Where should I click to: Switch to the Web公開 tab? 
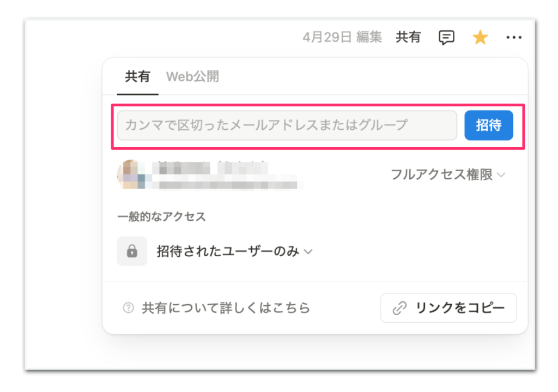click(192, 76)
